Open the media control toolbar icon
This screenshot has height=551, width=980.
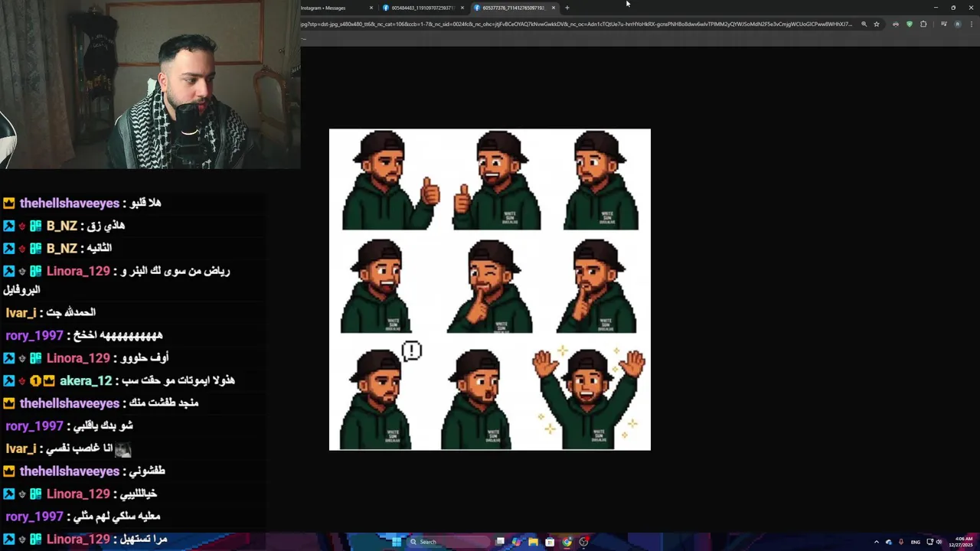pos(943,24)
